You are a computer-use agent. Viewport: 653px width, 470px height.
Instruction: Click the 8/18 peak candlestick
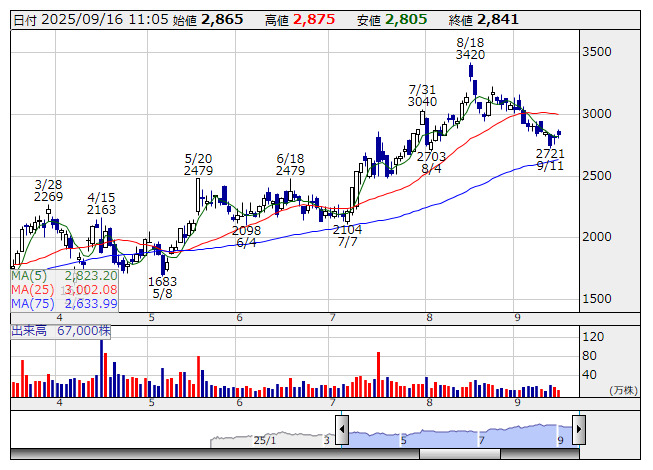click(471, 72)
